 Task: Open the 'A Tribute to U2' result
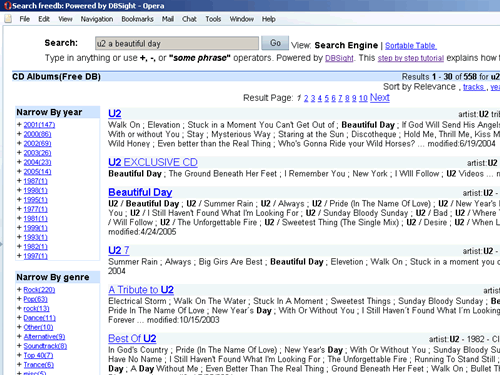(141, 290)
